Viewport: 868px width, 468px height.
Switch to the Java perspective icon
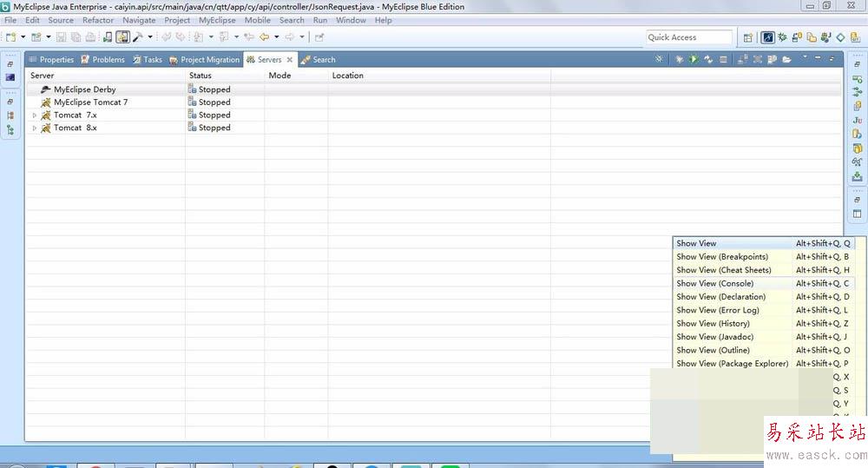tap(826, 37)
